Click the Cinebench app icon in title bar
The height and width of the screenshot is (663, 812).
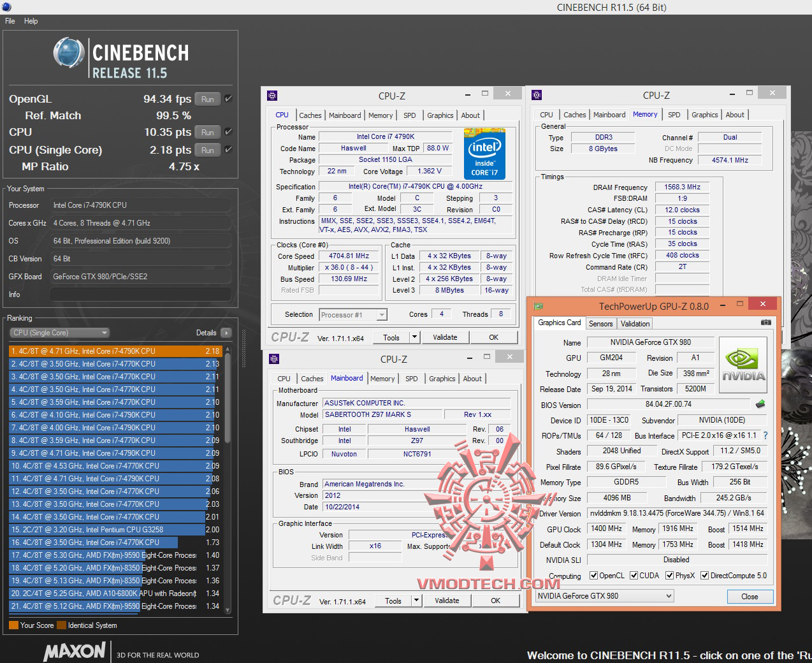point(6,7)
